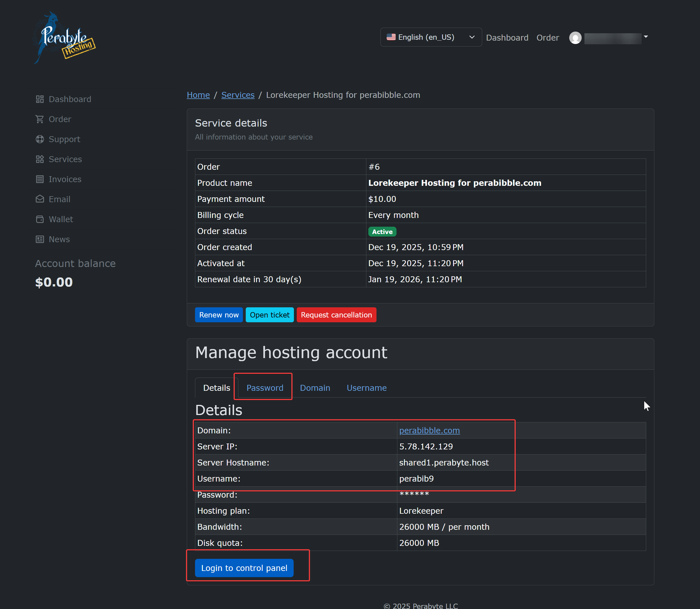The image size is (700, 609).
Task: Click the News newspaper icon
Action: click(x=40, y=239)
